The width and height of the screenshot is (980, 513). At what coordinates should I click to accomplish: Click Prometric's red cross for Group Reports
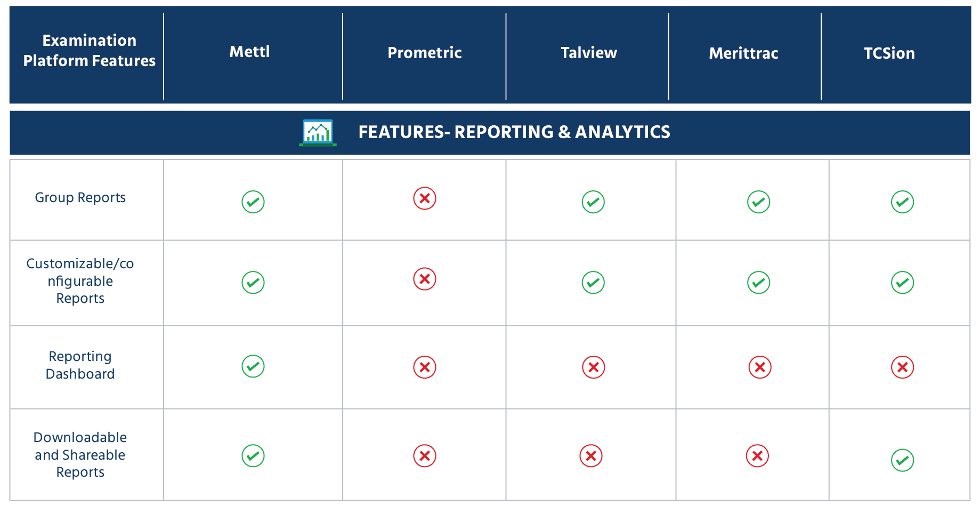point(425,198)
